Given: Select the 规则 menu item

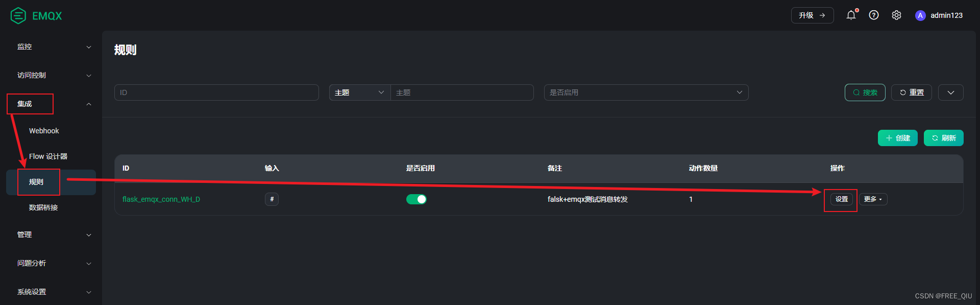Looking at the screenshot, I should point(51,182).
